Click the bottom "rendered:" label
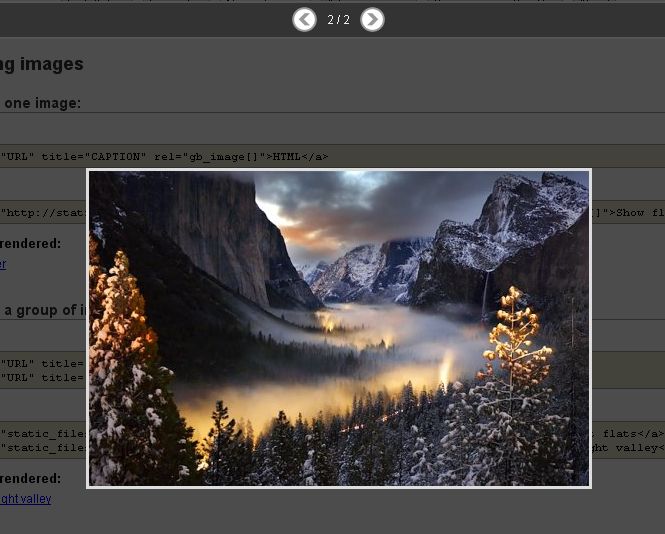665x534 pixels. (30, 479)
